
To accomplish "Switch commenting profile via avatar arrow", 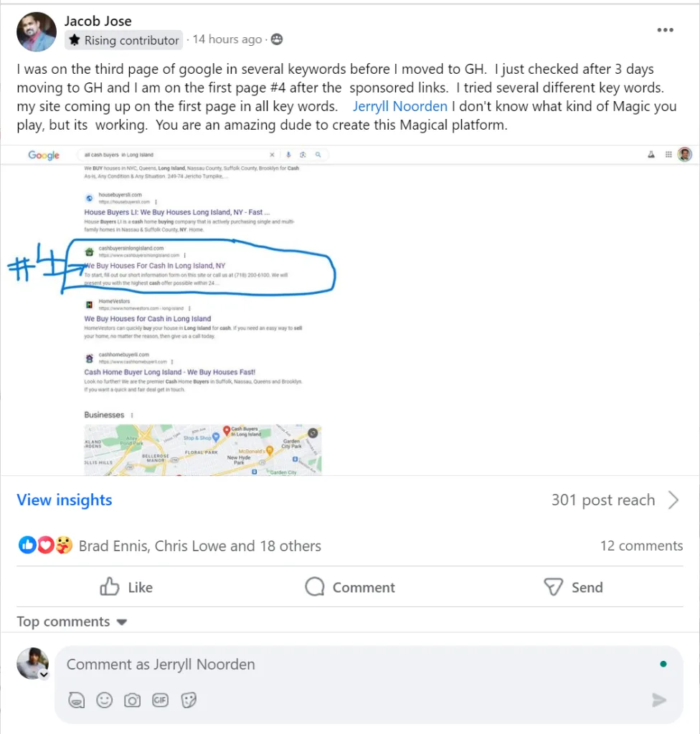I will coord(44,675).
